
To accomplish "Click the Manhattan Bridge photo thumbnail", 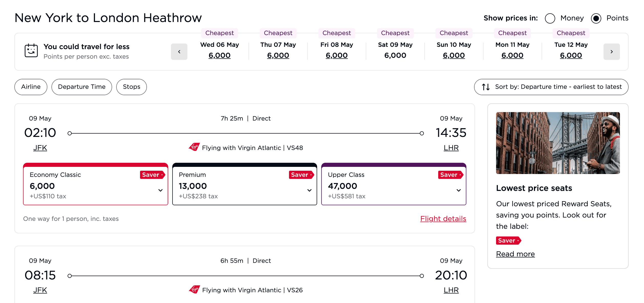I will point(558,143).
